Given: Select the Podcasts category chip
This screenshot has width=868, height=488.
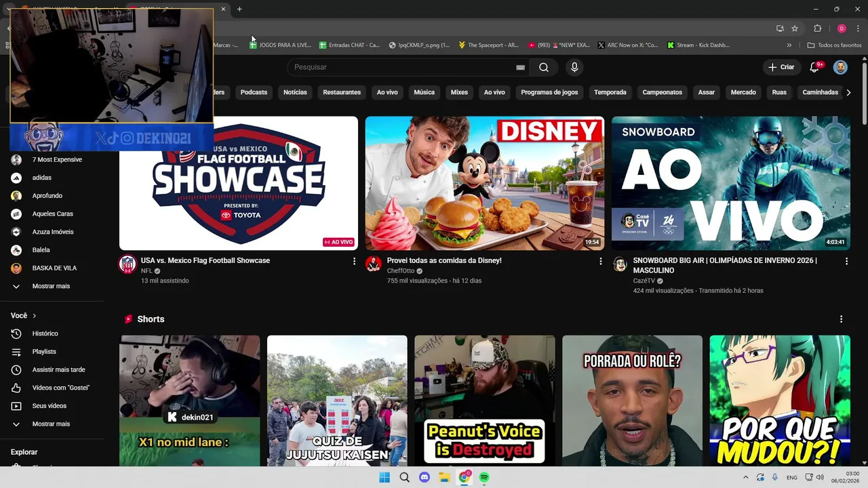Looking at the screenshot, I should click(x=254, y=92).
